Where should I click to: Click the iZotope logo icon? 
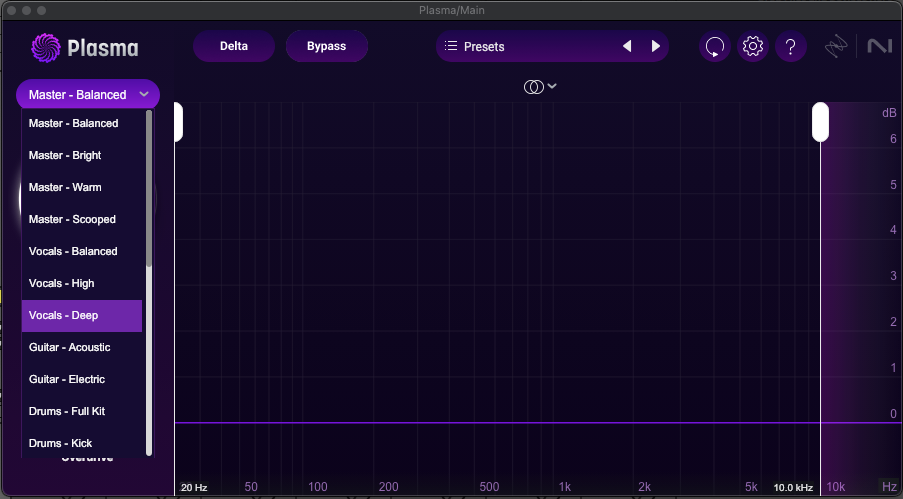(x=836, y=46)
